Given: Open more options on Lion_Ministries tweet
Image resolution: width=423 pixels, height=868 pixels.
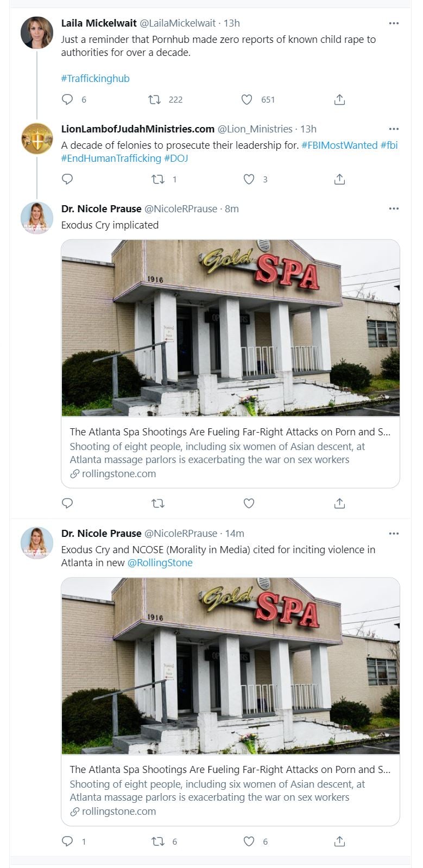Looking at the screenshot, I should point(394,129).
